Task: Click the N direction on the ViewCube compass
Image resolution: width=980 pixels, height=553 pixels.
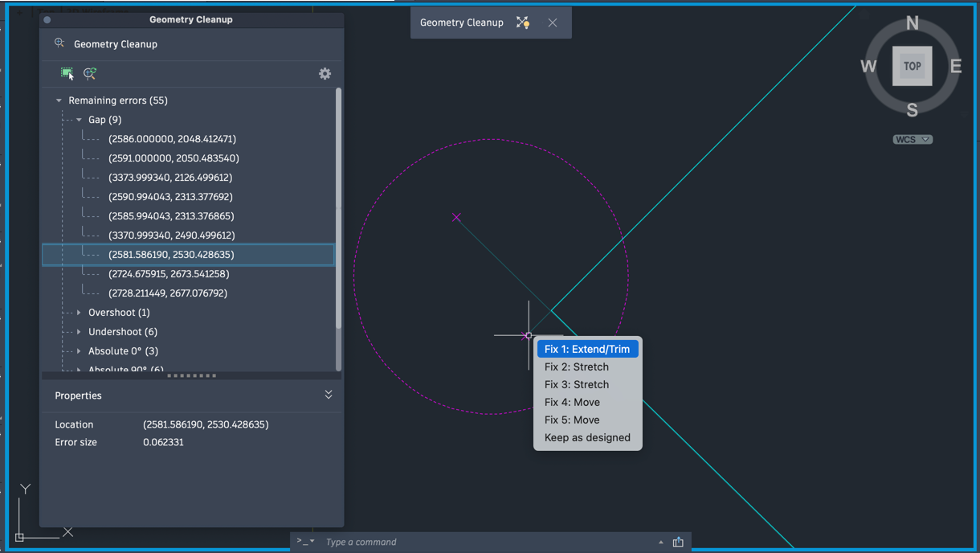Action: 913,23
